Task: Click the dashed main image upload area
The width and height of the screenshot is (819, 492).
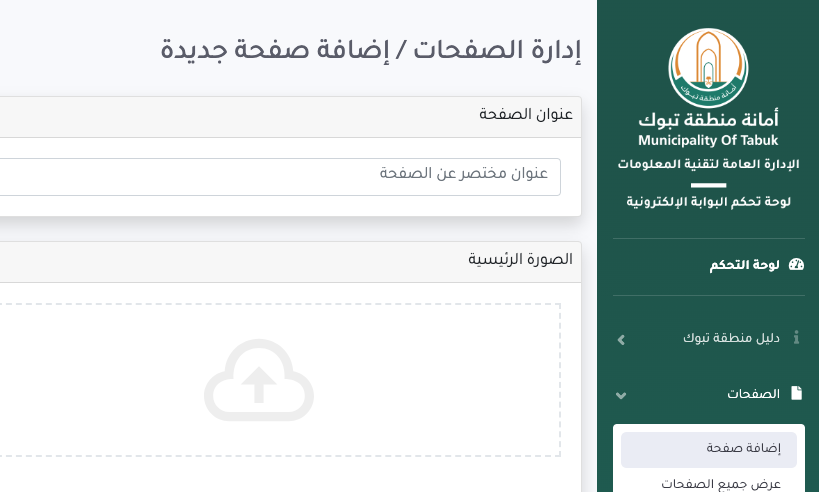Action: [280, 380]
